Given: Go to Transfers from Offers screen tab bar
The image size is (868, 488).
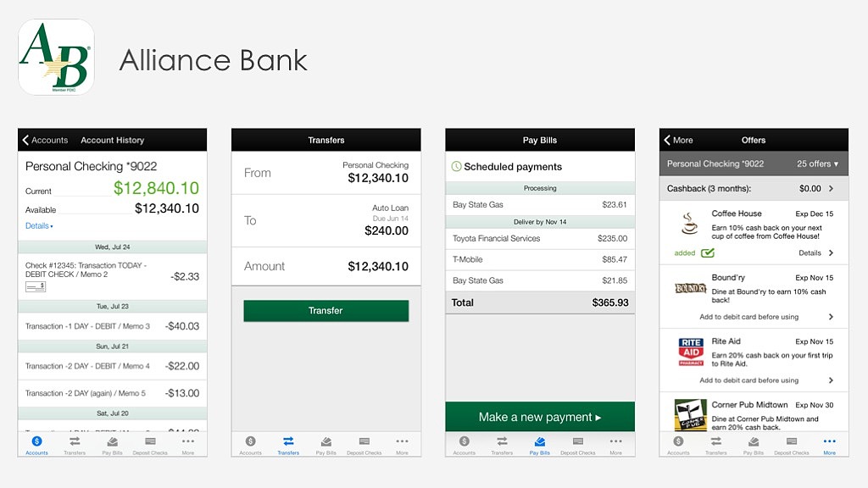Looking at the screenshot, I should click(715, 445).
